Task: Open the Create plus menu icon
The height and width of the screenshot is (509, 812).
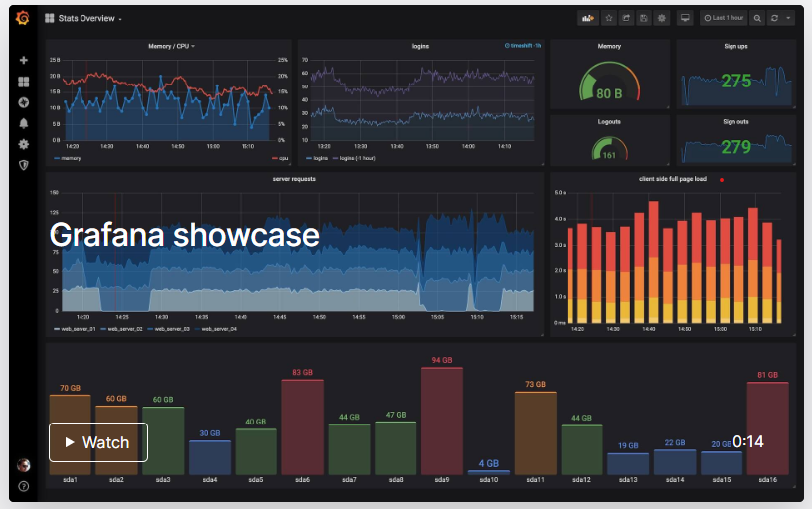Action: pos(23,60)
